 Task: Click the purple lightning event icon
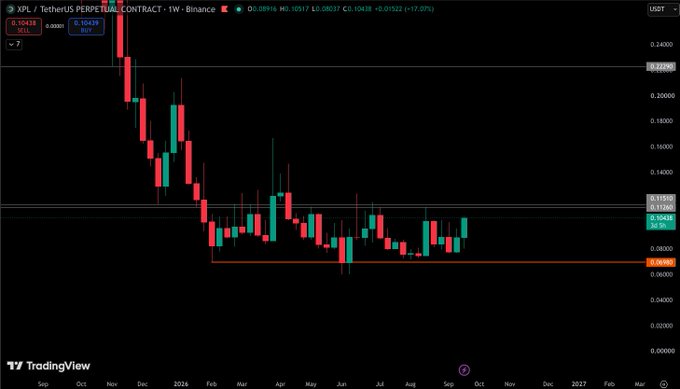(464, 370)
